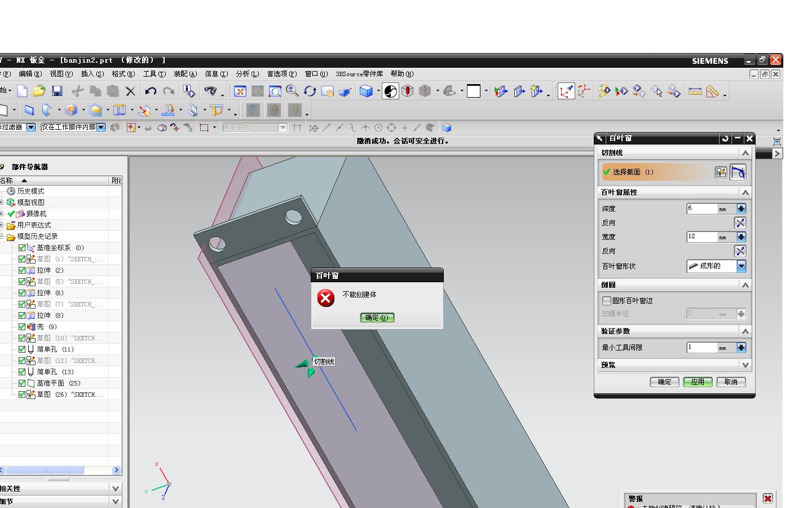Reset the Louver dialog with the reset arrow
The width and height of the screenshot is (812, 508).
[725, 138]
